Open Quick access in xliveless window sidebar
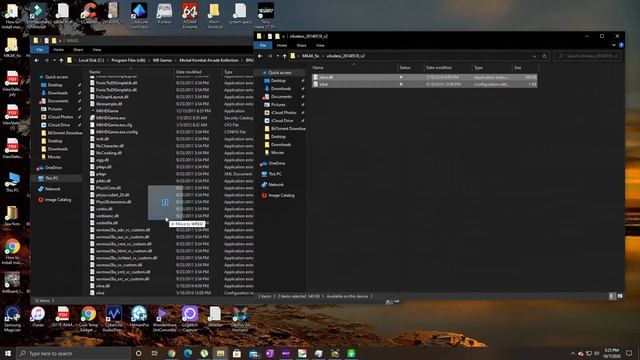The height and width of the screenshot is (360, 640). pos(280,73)
